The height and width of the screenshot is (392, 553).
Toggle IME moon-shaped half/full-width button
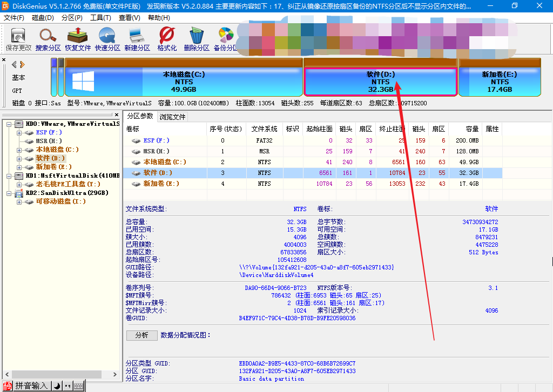tap(57, 386)
